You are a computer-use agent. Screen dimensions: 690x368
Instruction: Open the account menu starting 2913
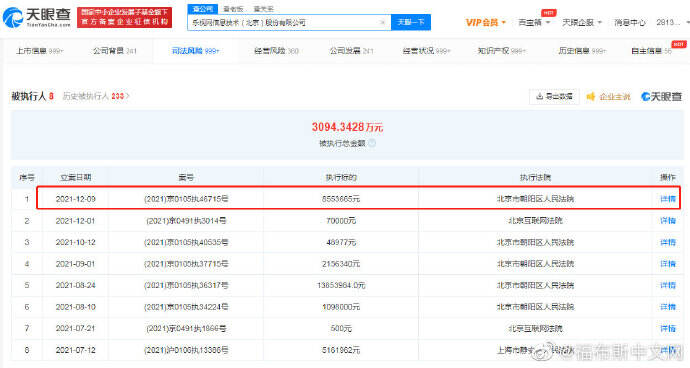[x=672, y=22]
